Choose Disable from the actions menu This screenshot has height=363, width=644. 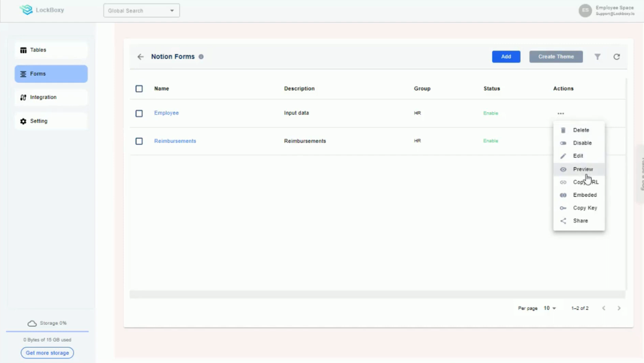(x=579, y=143)
